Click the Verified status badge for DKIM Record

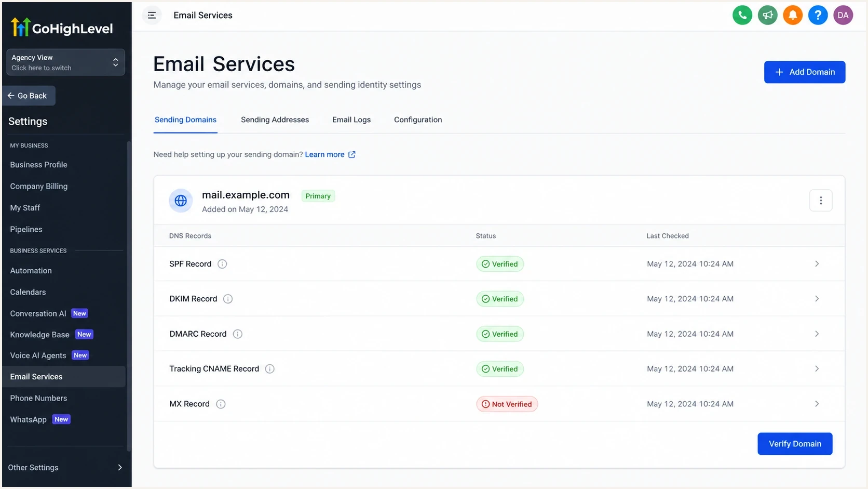coord(500,299)
